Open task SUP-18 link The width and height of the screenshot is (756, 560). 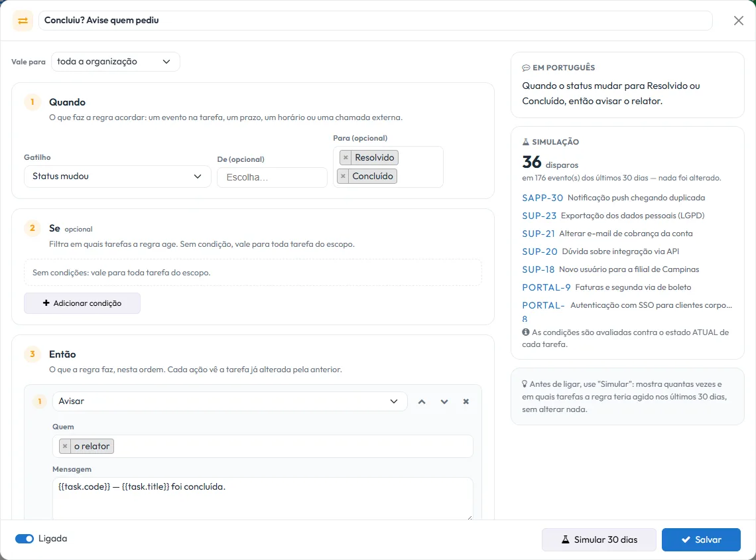(x=538, y=269)
